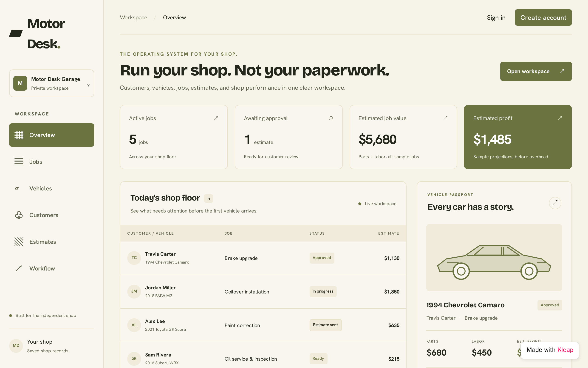
Task: Click the Coilover installation job cell
Action: [x=247, y=292]
